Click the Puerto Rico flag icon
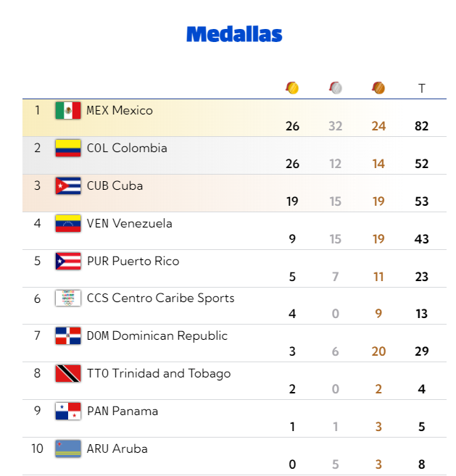This screenshot has height=476, width=456. click(x=68, y=262)
